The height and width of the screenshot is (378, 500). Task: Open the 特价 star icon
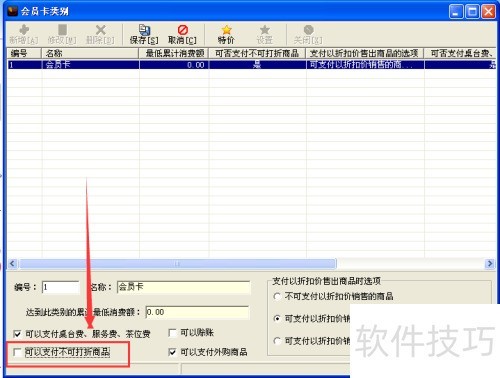click(227, 30)
